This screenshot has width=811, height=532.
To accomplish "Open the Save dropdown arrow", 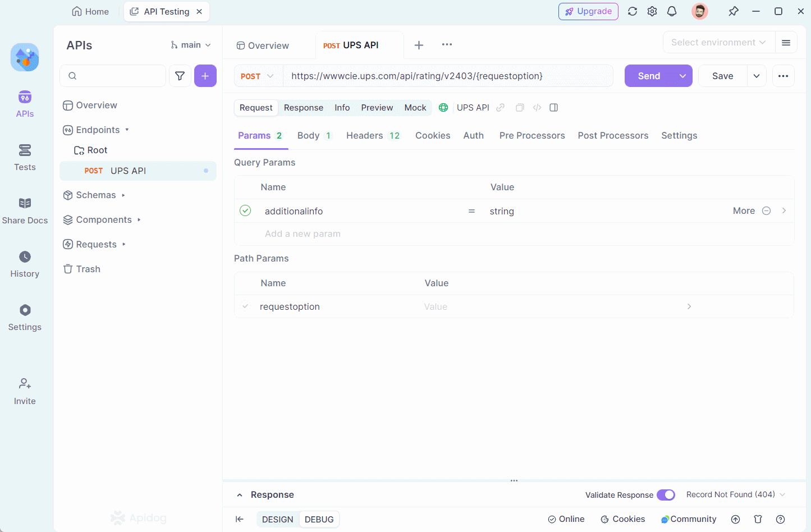I will click(x=757, y=76).
